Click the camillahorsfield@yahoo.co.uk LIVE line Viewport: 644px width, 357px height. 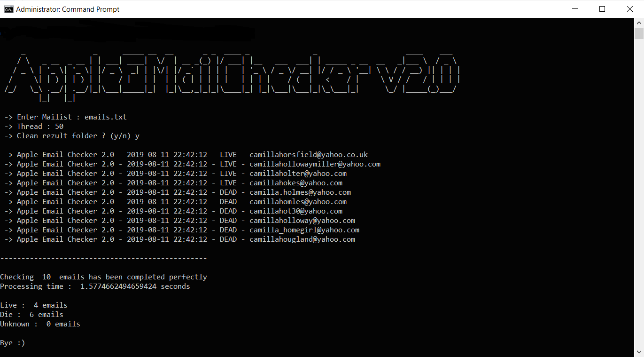click(186, 155)
